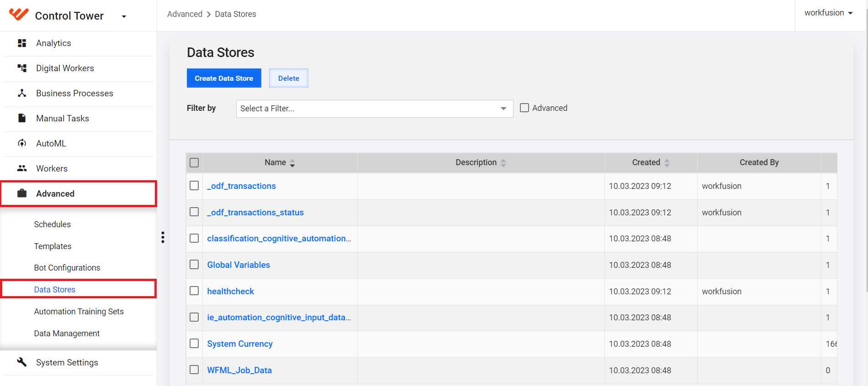Image resolution: width=868 pixels, height=386 pixels.
Task: Sort table by Description column arrows
Action: coord(503,163)
